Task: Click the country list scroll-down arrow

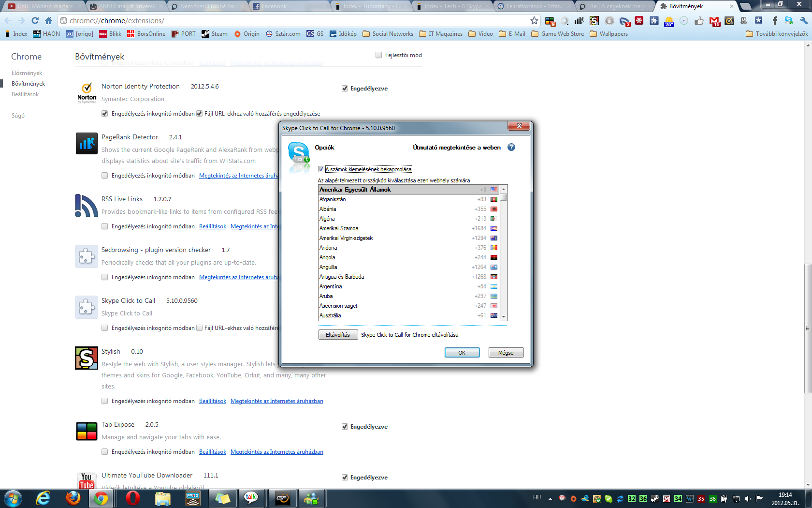Action: click(504, 316)
